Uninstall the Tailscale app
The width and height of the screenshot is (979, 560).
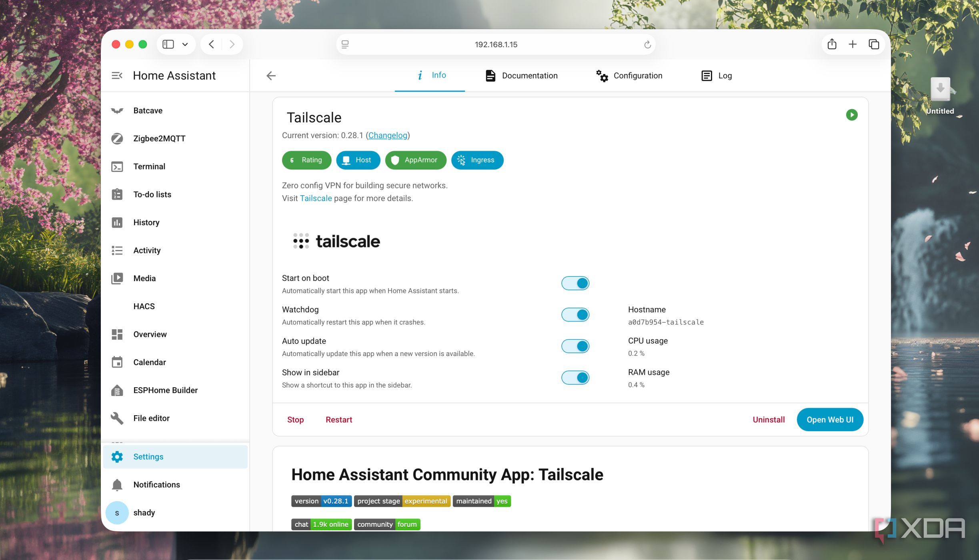coord(769,420)
